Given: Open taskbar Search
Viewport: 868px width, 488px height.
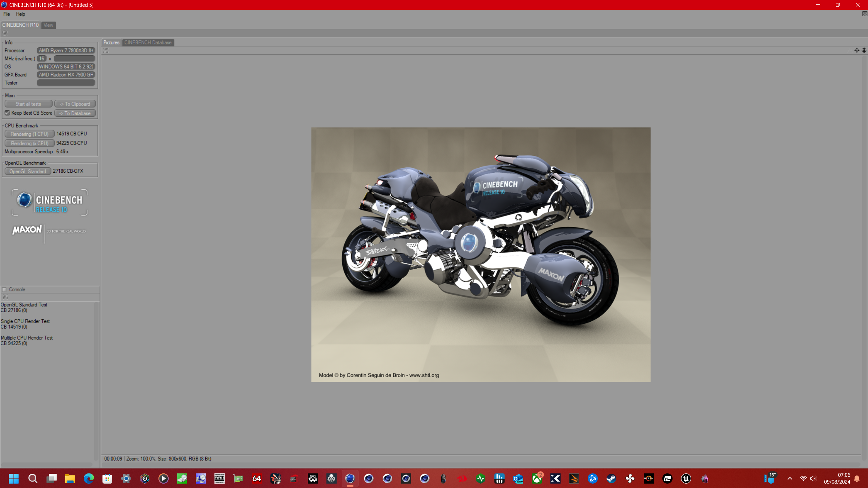Looking at the screenshot, I should point(33,479).
